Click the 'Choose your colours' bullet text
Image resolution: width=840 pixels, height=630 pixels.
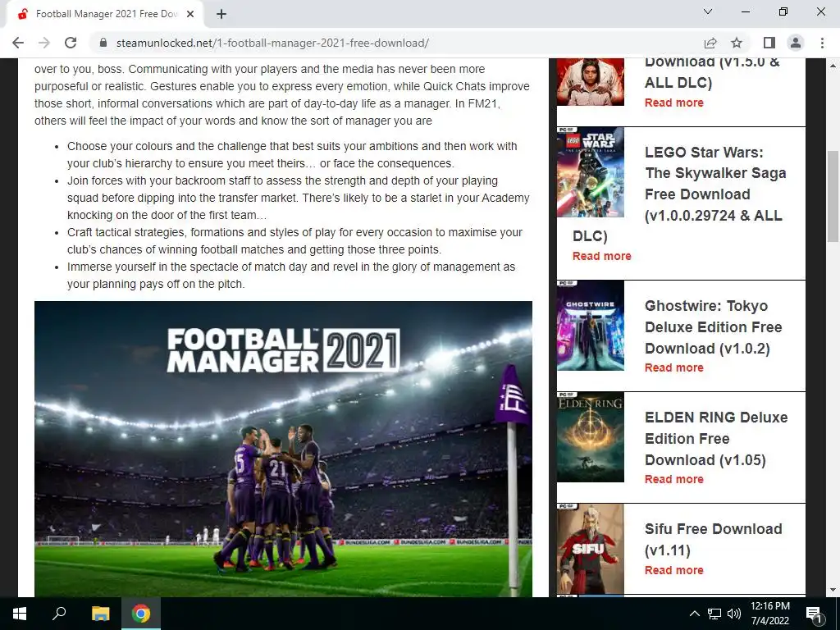(x=292, y=155)
